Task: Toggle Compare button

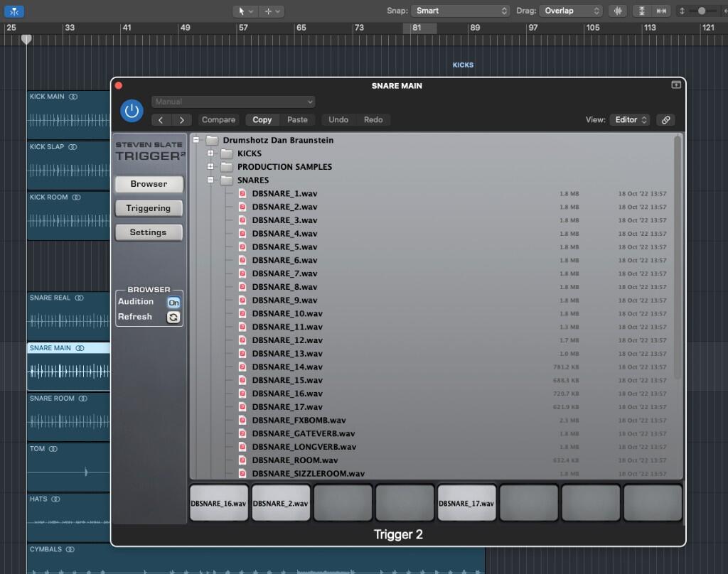Action: coord(218,120)
